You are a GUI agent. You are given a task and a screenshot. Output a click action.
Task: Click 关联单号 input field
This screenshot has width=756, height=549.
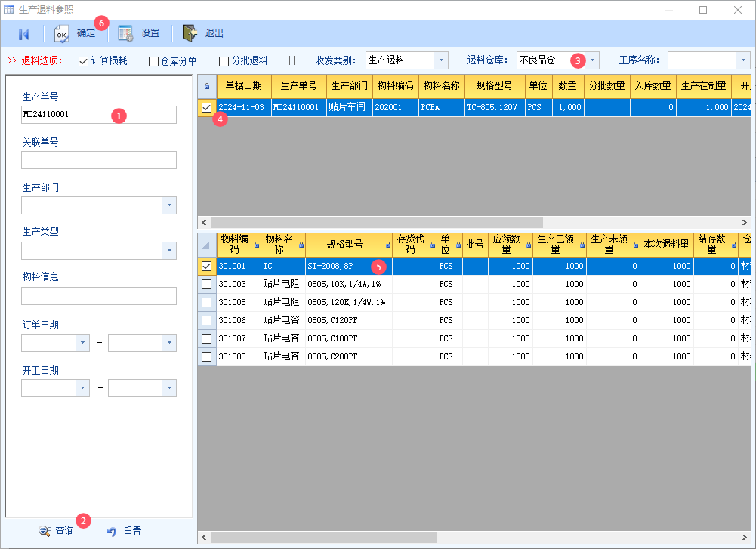99,160
